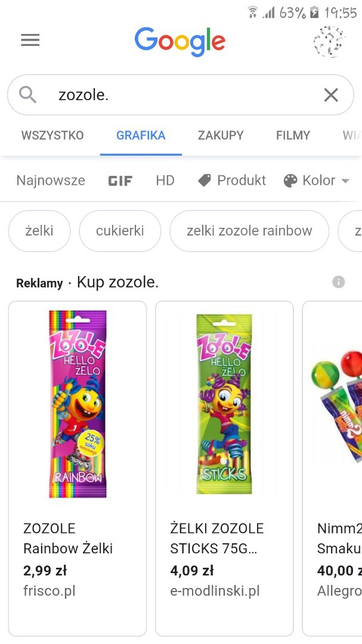Switch to the ZAKUPY tab
Screen dimensions: 362x644
pos(221,135)
